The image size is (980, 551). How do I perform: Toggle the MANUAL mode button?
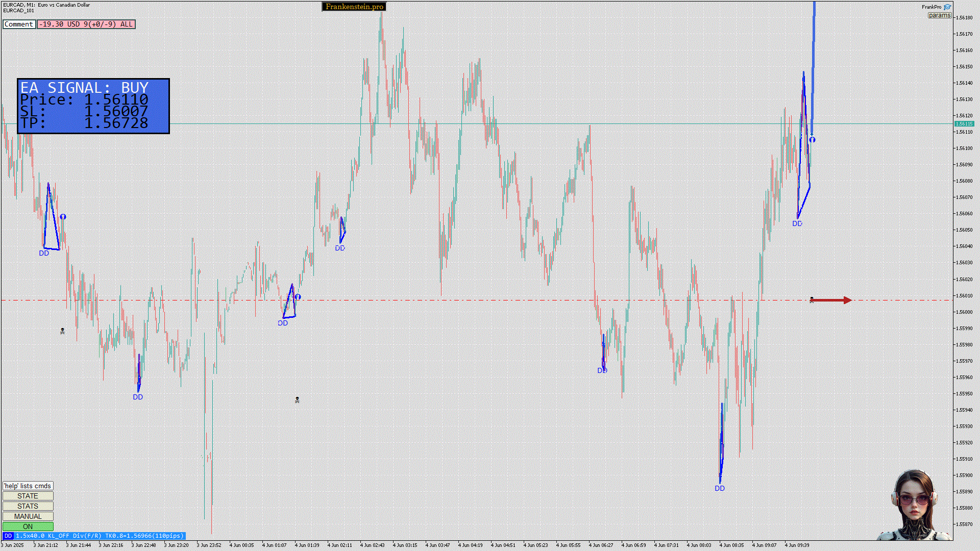[28, 516]
